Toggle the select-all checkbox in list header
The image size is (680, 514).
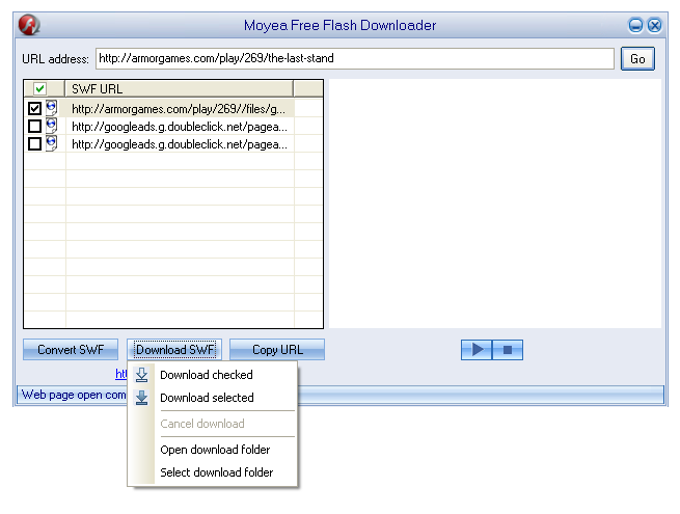[x=39, y=89]
